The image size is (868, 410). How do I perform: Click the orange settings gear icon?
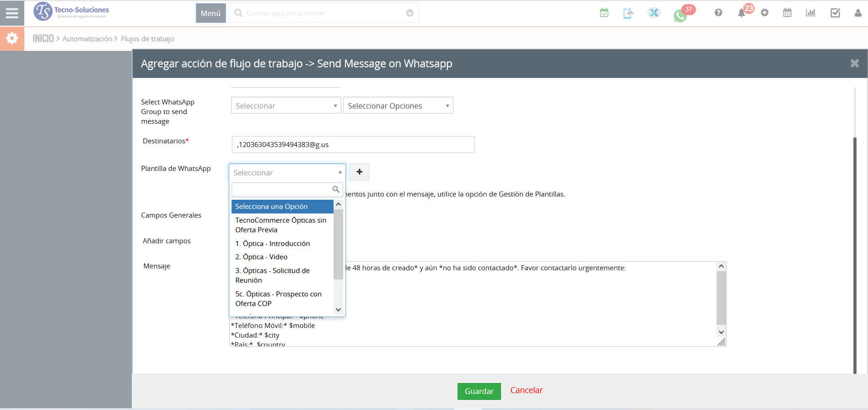(x=12, y=38)
